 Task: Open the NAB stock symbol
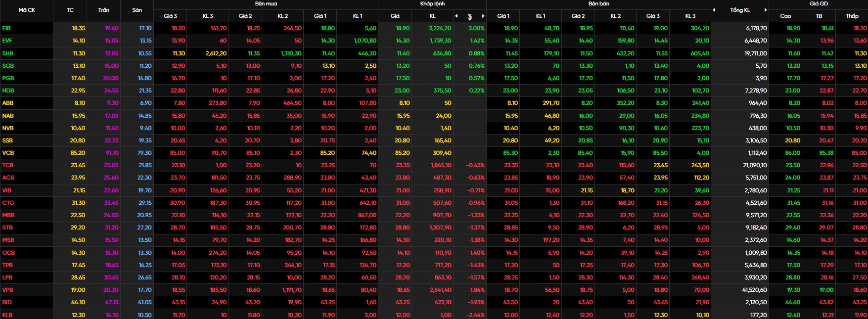pos(8,116)
